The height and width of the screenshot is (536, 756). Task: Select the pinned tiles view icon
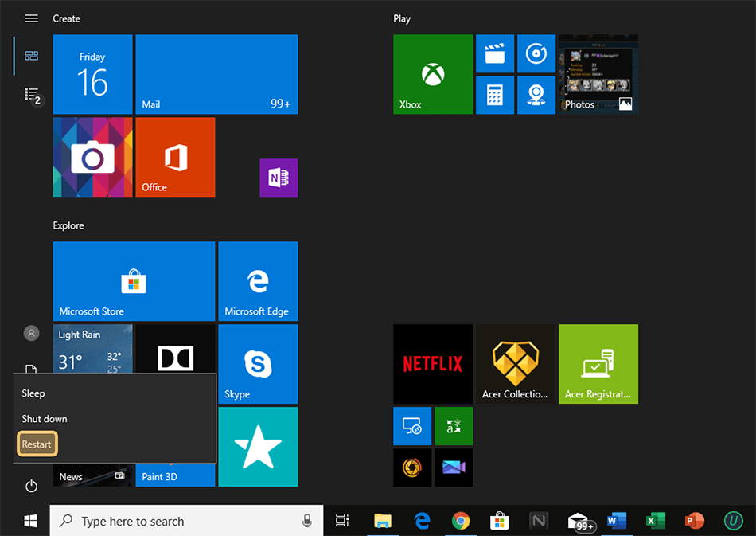(31, 56)
